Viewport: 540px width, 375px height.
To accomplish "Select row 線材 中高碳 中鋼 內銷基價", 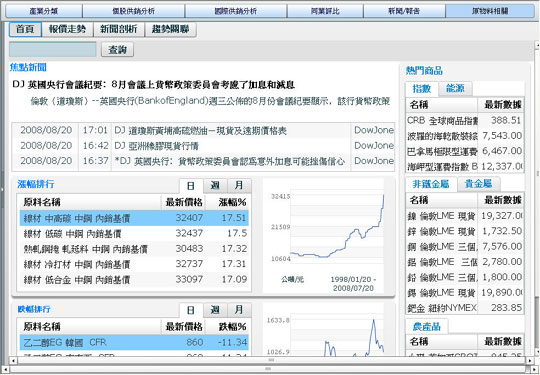I will 134,218.
